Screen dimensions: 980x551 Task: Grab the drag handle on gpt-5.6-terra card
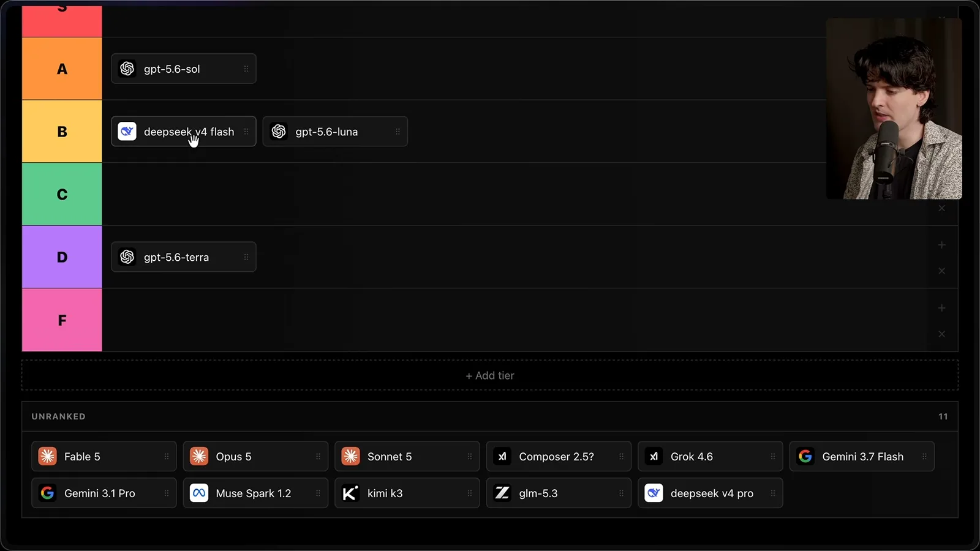click(246, 257)
